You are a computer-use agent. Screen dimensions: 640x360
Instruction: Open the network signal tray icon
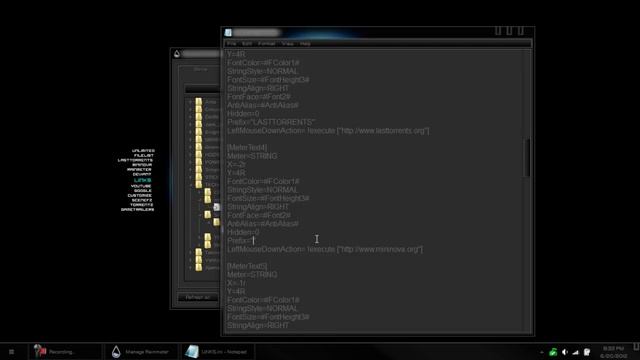[576, 352]
